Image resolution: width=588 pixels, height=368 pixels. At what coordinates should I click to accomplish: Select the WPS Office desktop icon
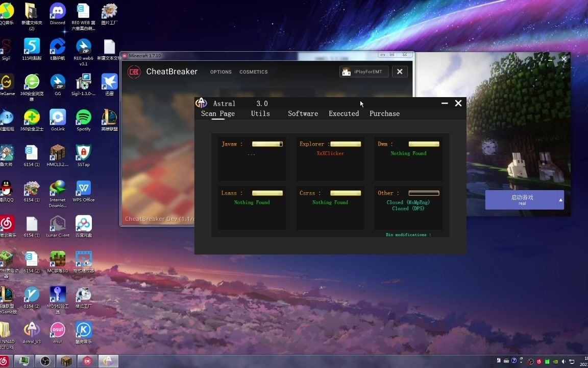pyautogui.click(x=84, y=191)
